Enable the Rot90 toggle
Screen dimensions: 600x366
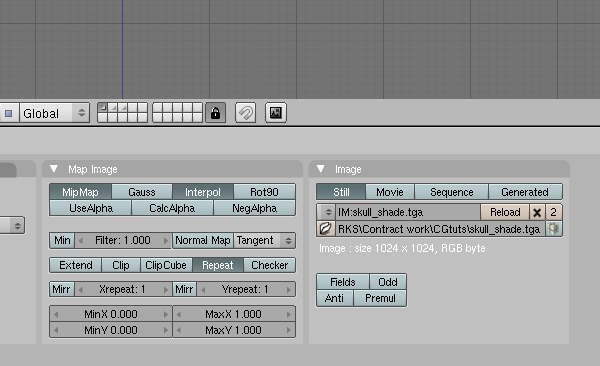264,192
